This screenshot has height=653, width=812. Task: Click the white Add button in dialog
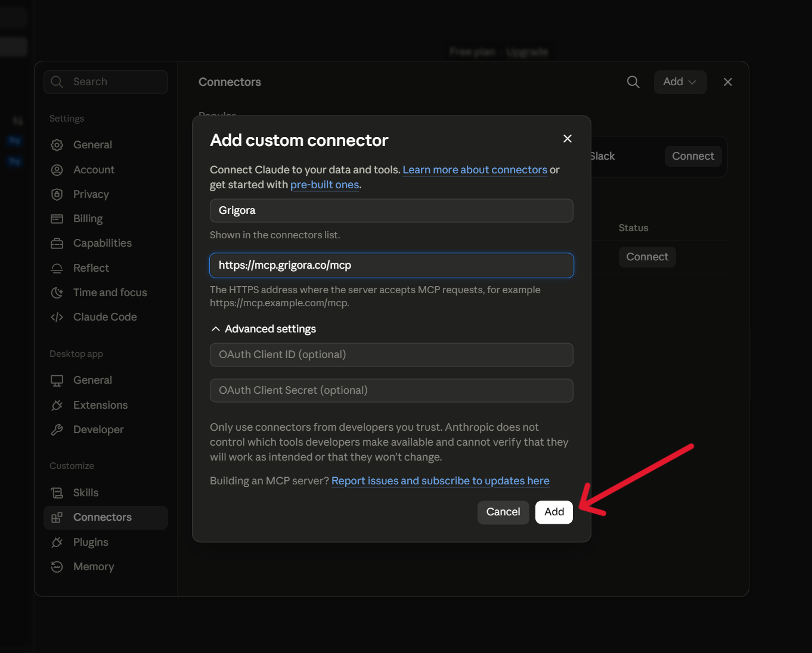tap(554, 512)
